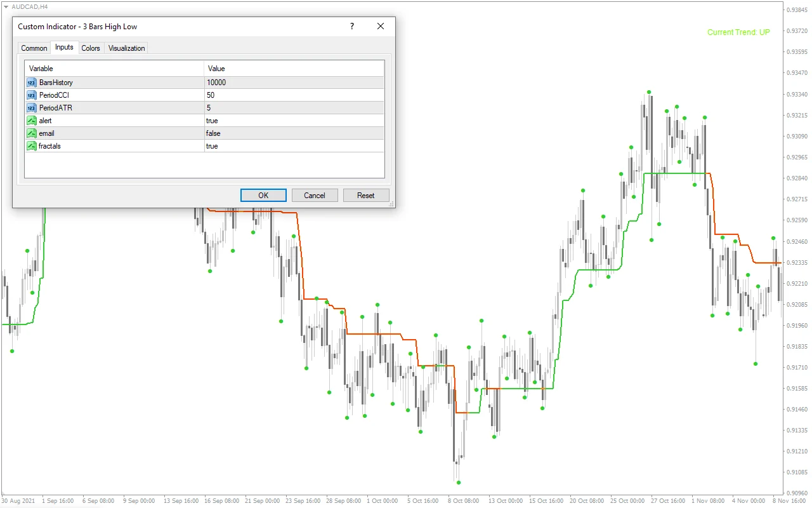Click the 123 icon beside BarsHistory
Image resolution: width=812 pixels, height=508 pixels.
[31, 82]
